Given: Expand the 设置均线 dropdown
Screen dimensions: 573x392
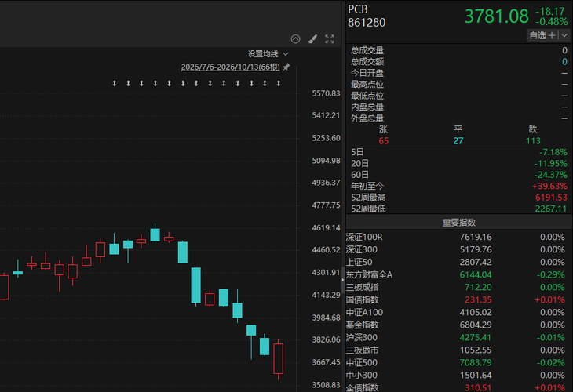Looking at the screenshot, I should coord(268,54).
